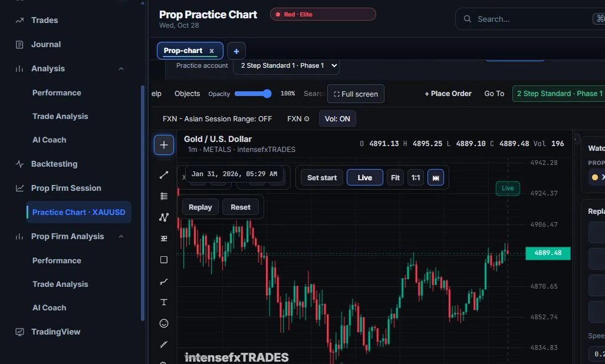Viewport: 605px width, 364px height.
Task: Click the TradingView monitor icon
Action: (x=19, y=332)
